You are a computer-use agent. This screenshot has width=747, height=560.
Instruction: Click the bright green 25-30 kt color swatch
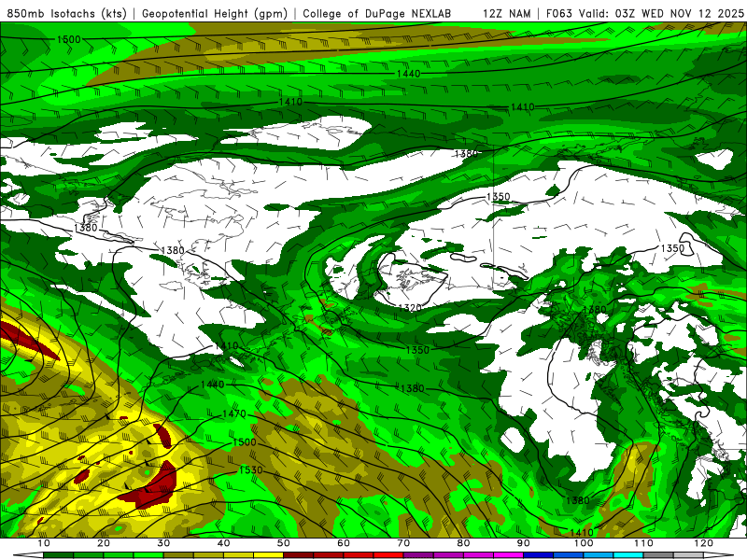[148, 555]
